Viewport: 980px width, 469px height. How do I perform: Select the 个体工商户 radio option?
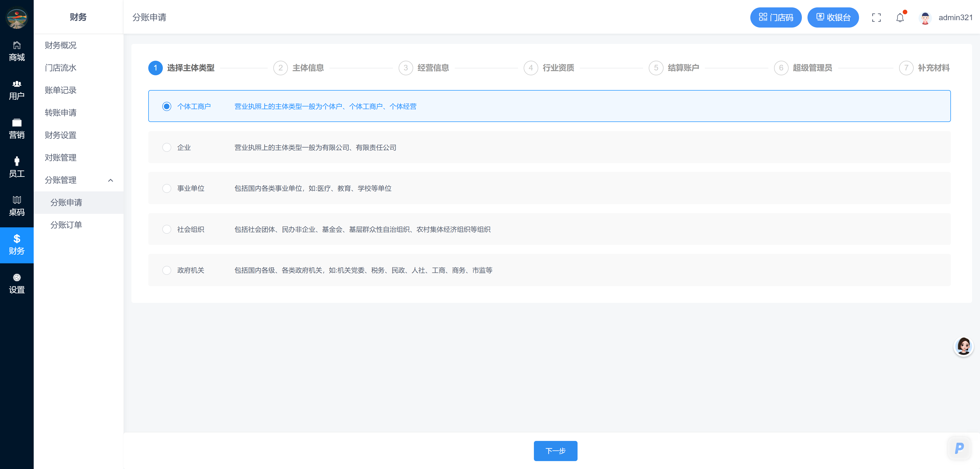pyautogui.click(x=167, y=106)
